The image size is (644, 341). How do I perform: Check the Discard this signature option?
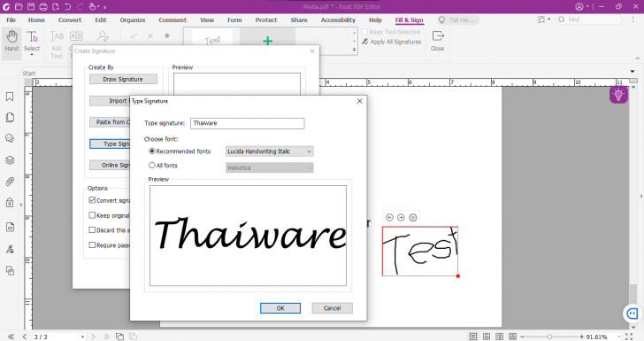92,230
